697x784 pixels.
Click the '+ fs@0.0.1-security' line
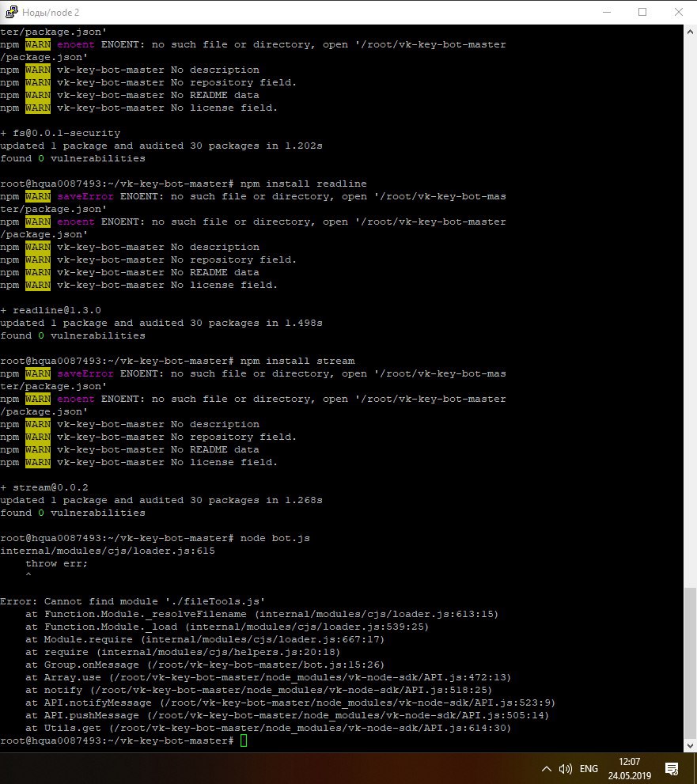tap(60, 134)
